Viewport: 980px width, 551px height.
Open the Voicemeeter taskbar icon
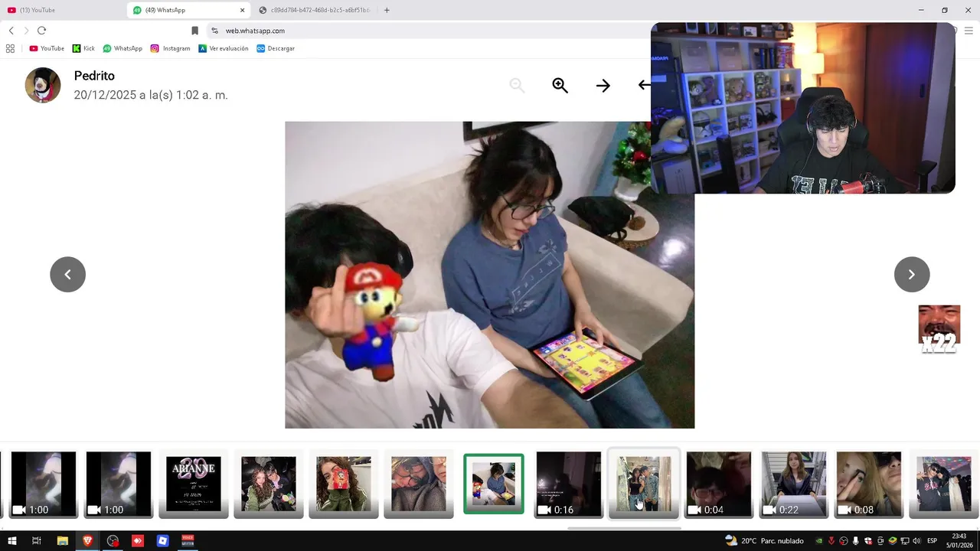tap(188, 540)
